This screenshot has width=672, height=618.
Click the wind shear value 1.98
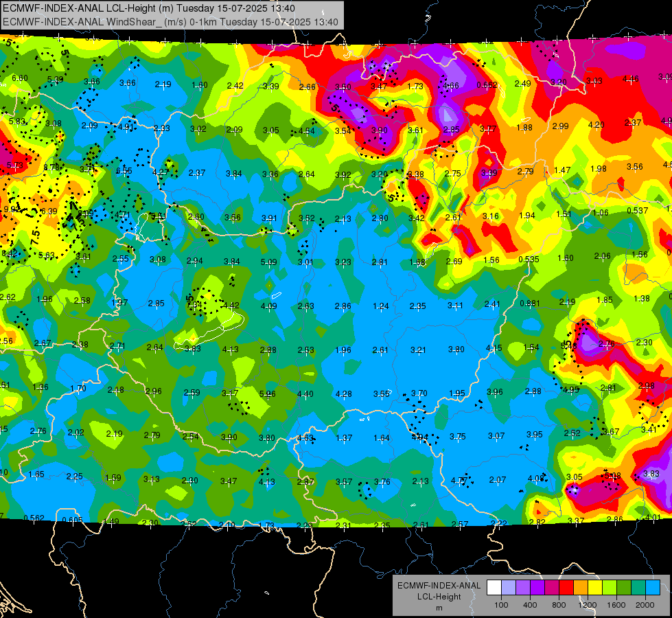[x=599, y=168]
